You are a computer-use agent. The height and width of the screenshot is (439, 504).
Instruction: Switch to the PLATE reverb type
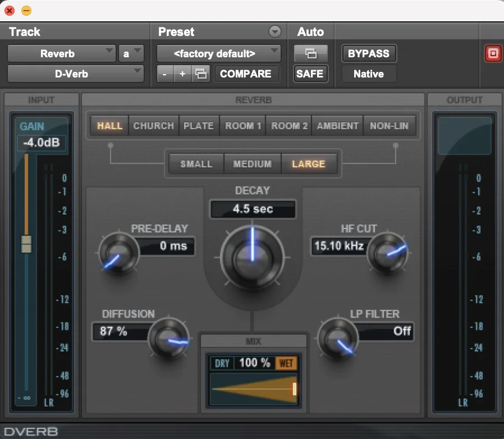click(x=199, y=126)
